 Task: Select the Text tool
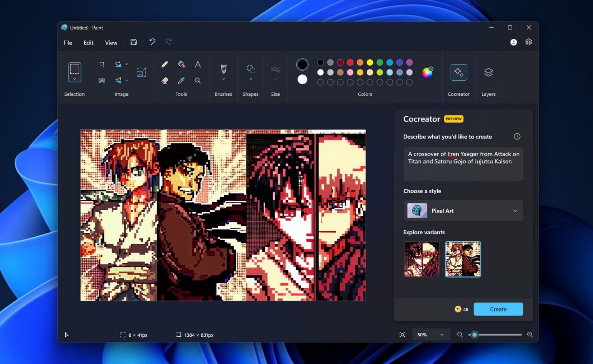click(198, 64)
